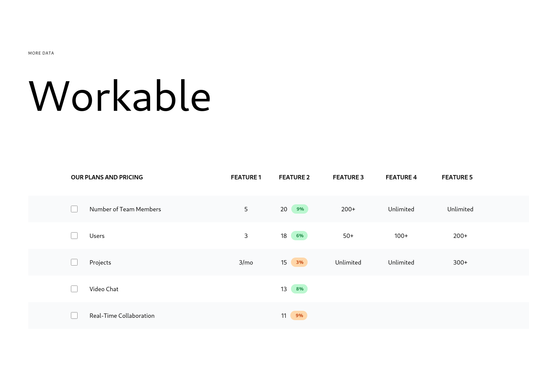Select the Real-Time Collaboration checkbox

[74, 315]
